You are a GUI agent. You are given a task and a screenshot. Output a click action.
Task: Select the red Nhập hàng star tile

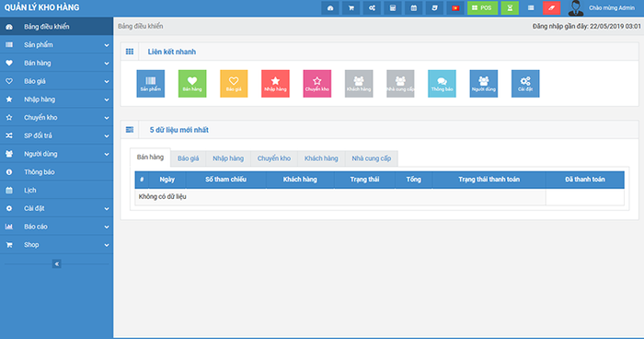(276, 84)
